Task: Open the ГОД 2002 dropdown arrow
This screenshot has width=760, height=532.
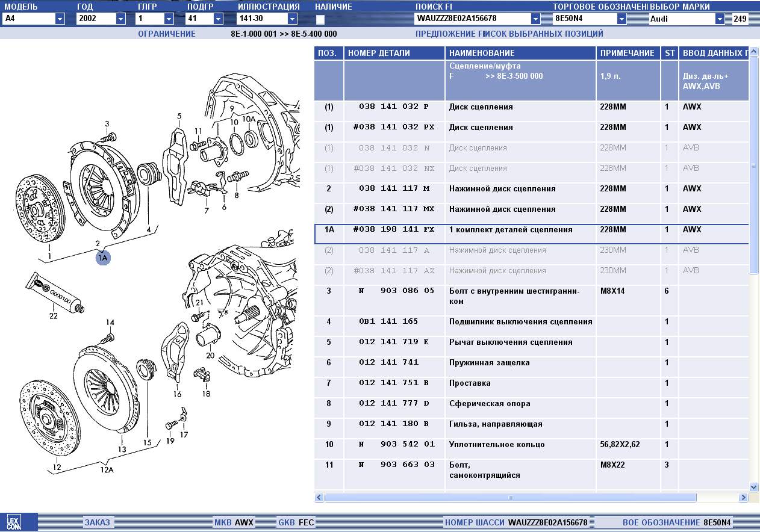Action: point(120,19)
